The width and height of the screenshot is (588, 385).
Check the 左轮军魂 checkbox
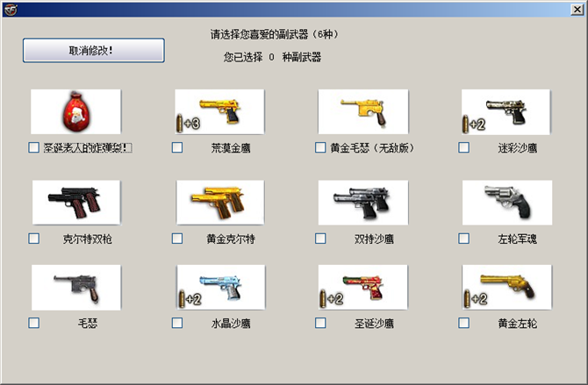click(464, 239)
